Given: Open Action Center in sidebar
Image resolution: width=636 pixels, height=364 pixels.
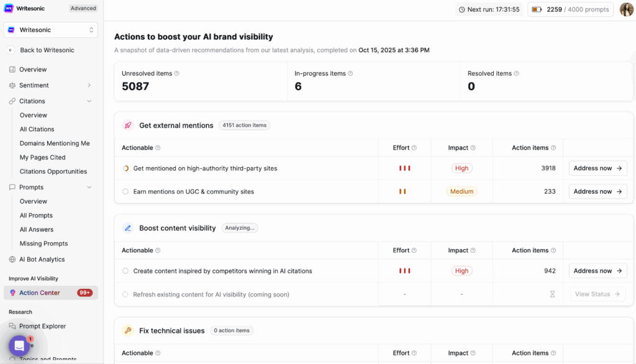Looking at the screenshot, I should point(39,293).
